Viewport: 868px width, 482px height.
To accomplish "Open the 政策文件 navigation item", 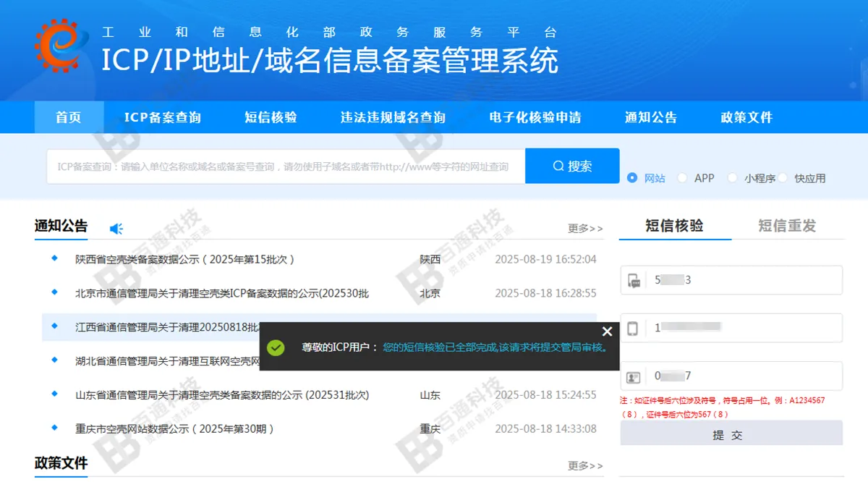I will [746, 117].
